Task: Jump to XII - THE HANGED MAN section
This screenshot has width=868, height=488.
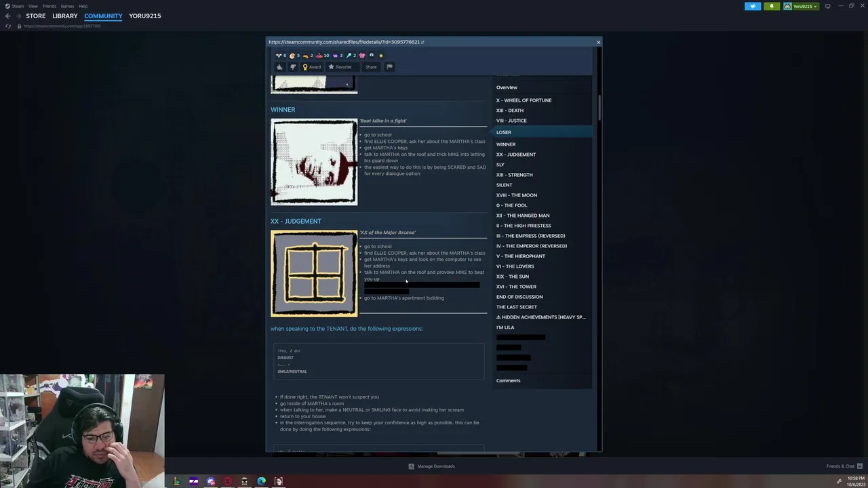Action: pos(522,216)
